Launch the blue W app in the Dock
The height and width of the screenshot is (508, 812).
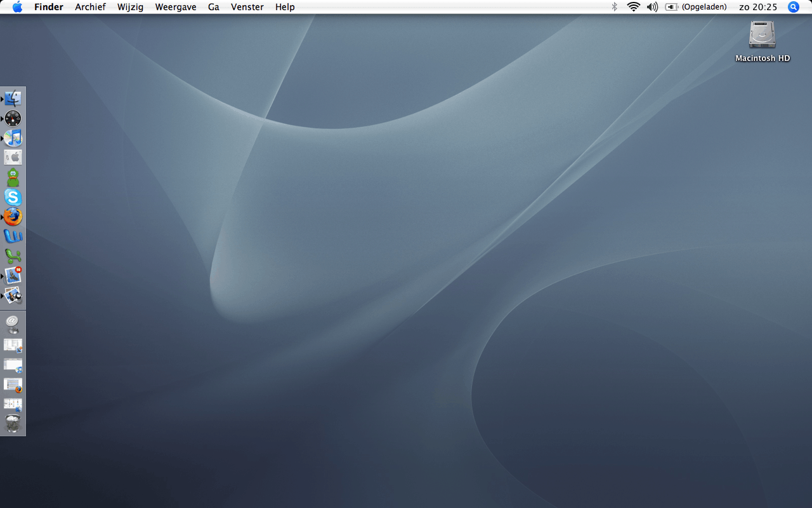tap(13, 236)
